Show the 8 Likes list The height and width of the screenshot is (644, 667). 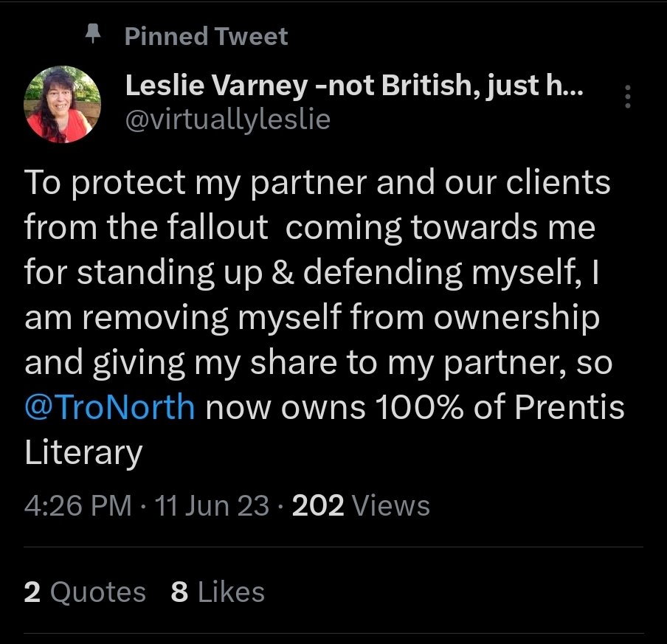click(x=218, y=592)
